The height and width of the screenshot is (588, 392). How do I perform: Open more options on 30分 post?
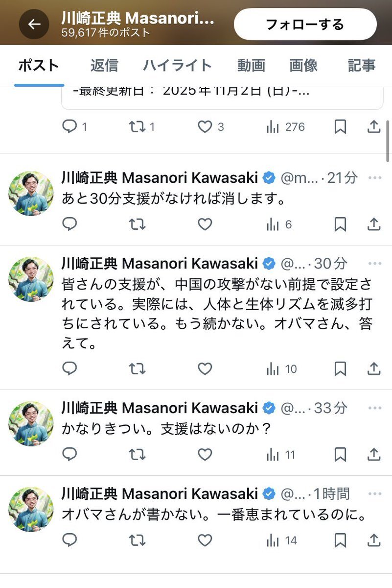[375, 264]
